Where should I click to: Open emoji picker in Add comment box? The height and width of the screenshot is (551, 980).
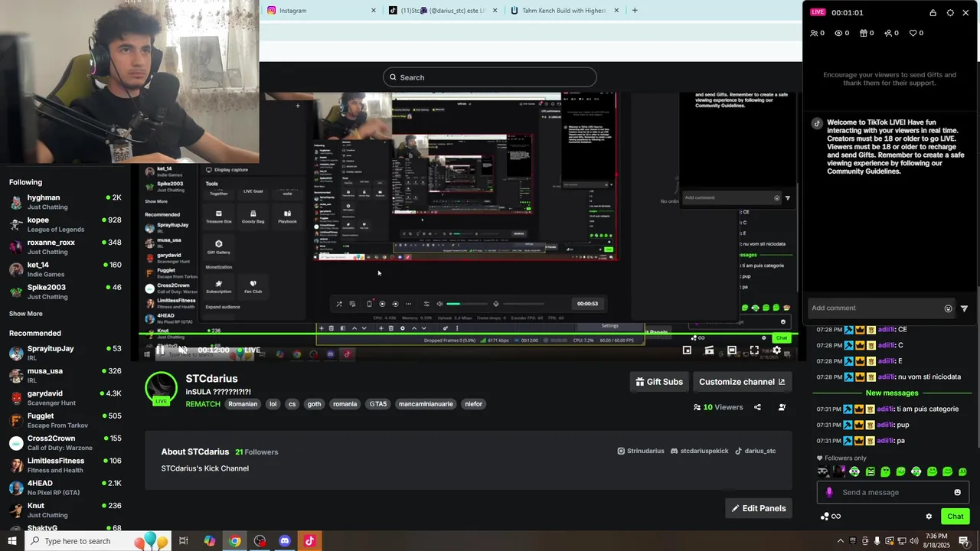pos(948,308)
